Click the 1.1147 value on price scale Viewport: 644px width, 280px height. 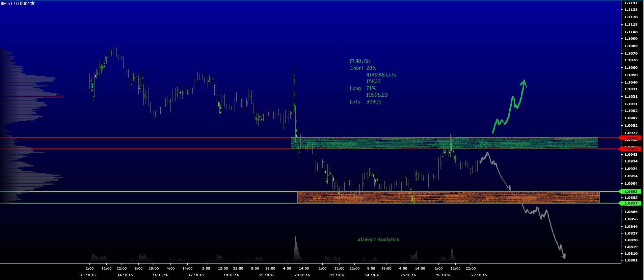coord(631,3)
